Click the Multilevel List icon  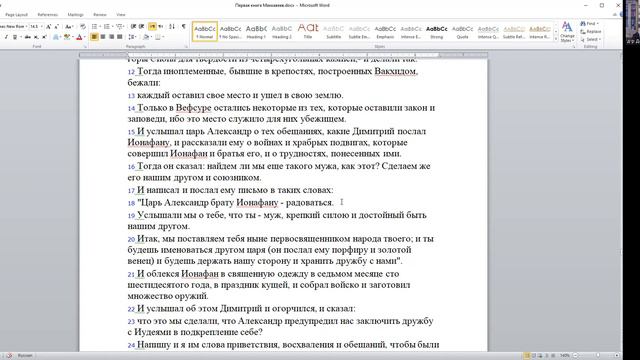pyautogui.click(x=119, y=27)
